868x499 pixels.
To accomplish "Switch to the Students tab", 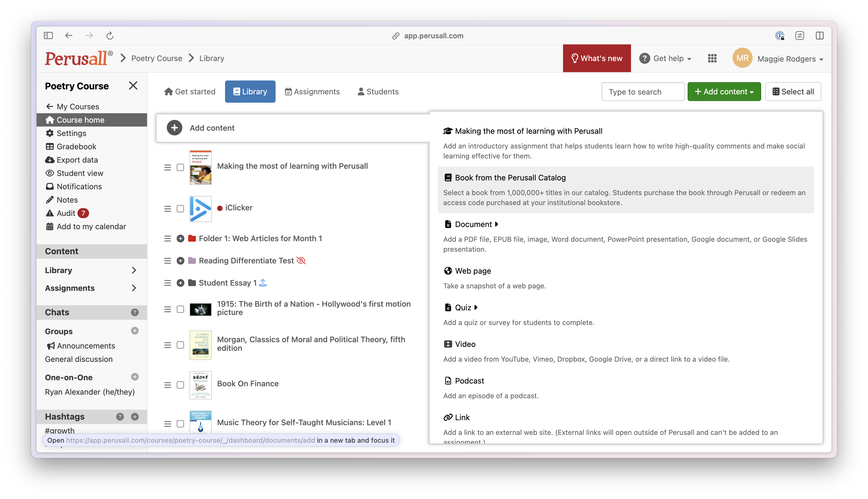I will [378, 92].
